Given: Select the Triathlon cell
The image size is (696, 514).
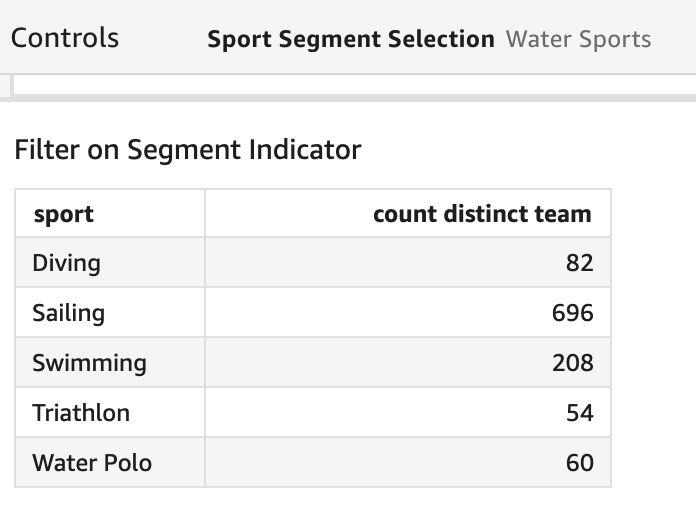Looking at the screenshot, I should tap(81, 413).
